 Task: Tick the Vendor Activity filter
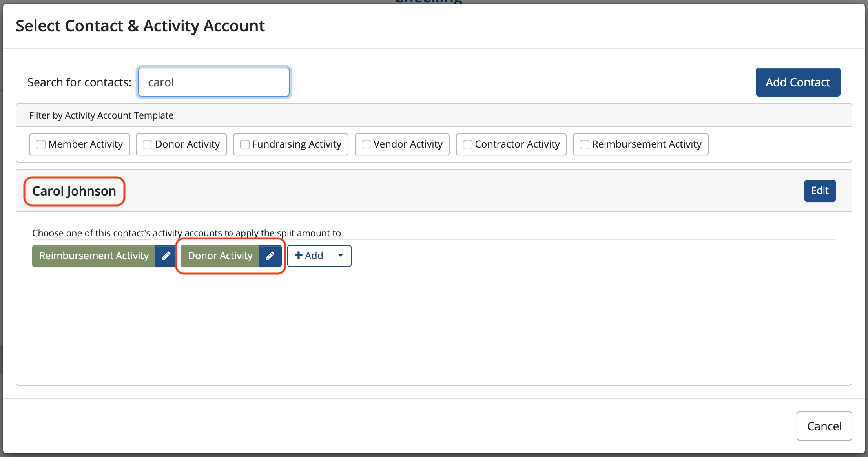click(367, 144)
